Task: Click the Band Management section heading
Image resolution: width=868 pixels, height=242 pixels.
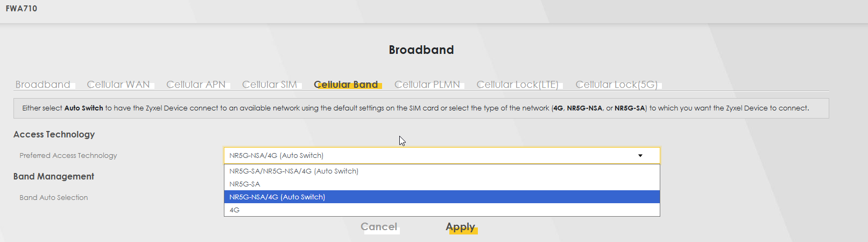Action: click(54, 177)
